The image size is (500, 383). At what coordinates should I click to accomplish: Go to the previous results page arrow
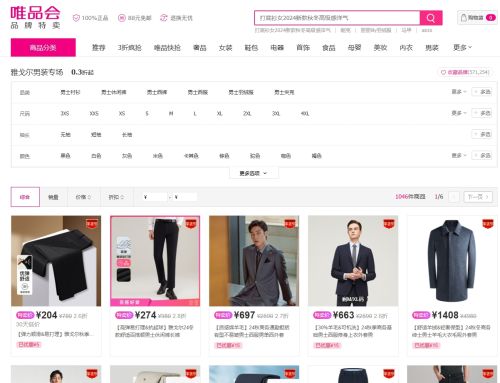(x=454, y=197)
